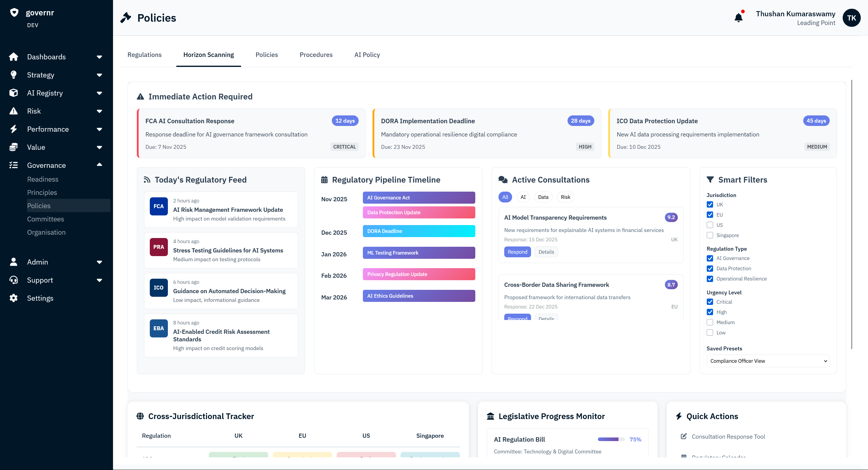Open the Consultation Response Tool link
The image size is (868, 470).
tap(728, 437)
